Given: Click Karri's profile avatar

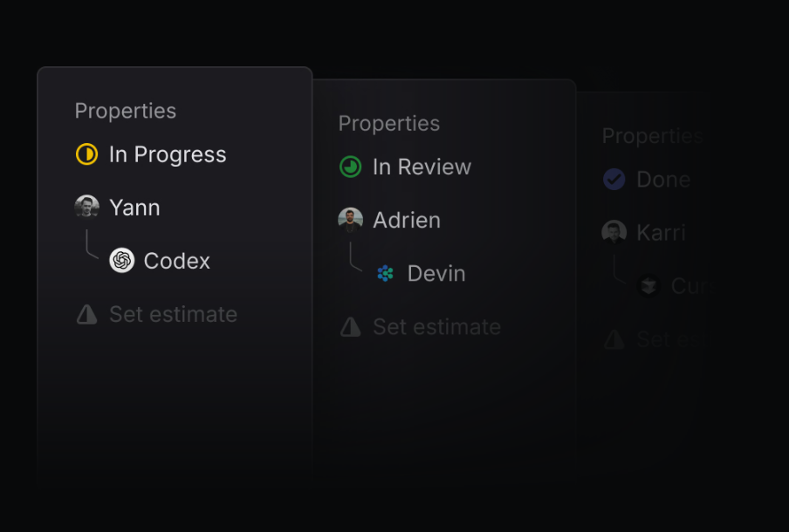Looking at the screenshot, I should [x=614, y=233].
